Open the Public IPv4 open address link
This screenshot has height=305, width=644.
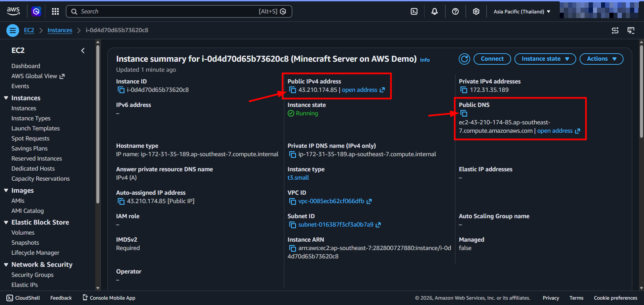coord(363,90)
